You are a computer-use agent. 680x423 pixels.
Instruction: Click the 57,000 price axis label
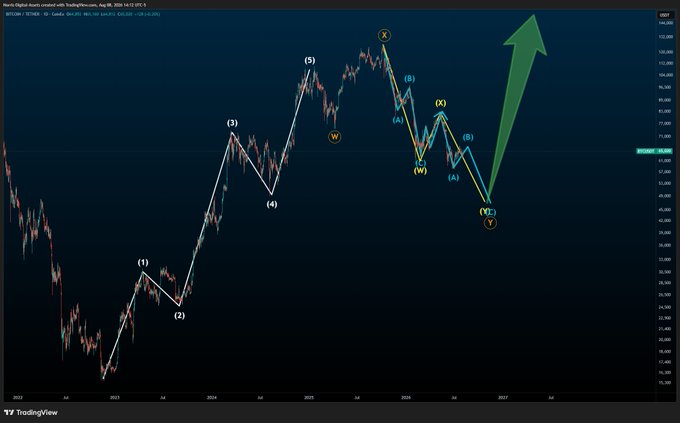(x=665, y=172)
